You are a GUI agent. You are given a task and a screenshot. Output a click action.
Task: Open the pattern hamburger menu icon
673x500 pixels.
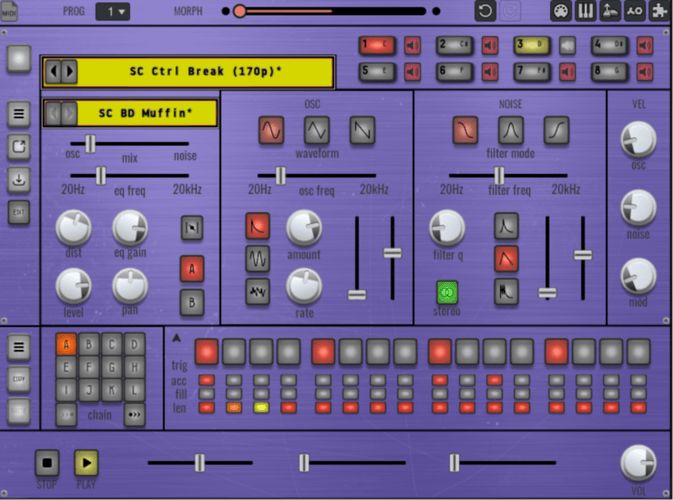(x=18, y=347)
